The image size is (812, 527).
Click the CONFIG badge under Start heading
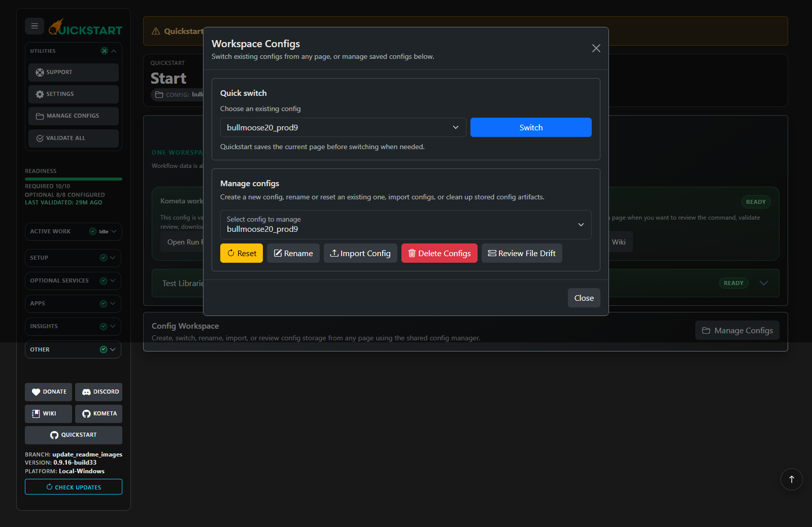tap(177, 94)
